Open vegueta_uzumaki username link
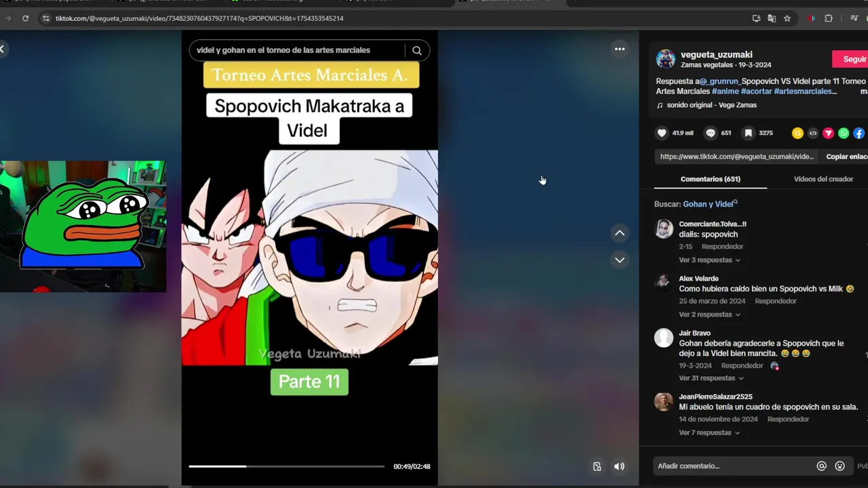This screenshot has width=868, height=488. click(x=716, y=55)
